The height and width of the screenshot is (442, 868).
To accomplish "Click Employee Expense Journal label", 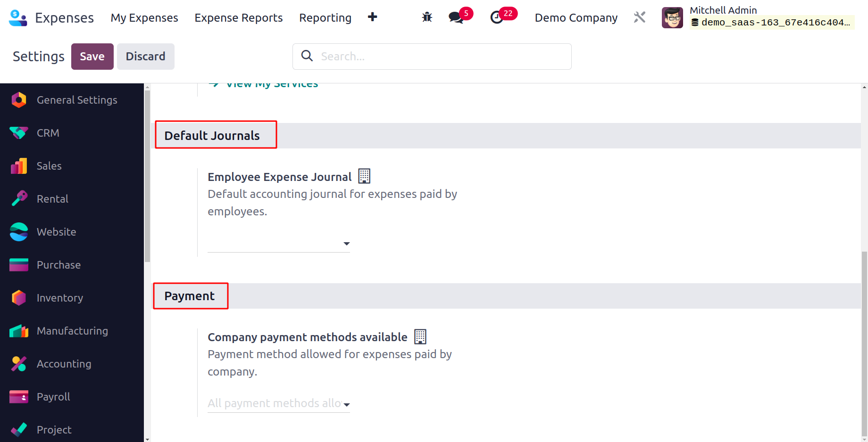I will point(279,177).
